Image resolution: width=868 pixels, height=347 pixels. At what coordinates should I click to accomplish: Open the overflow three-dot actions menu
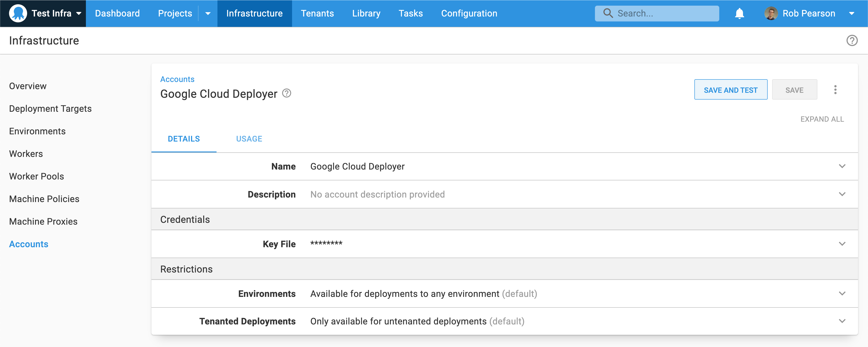[x=835, y=90]
